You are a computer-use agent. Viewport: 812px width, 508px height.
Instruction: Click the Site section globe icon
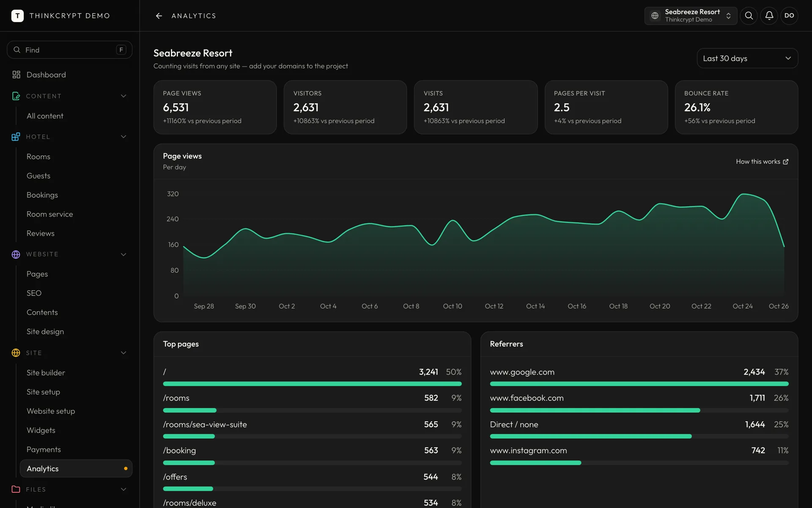[x=16, y=353]
